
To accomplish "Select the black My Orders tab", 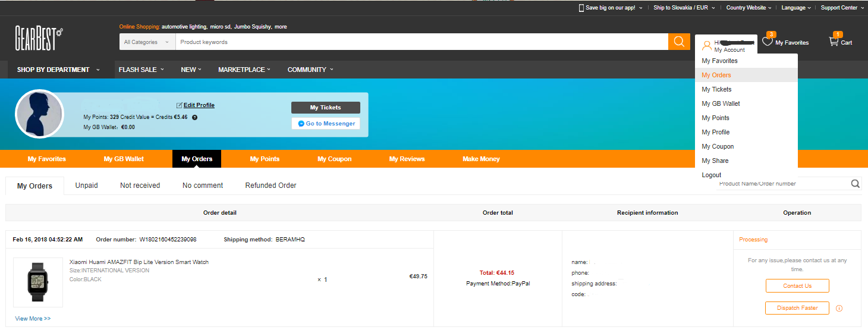I will click(x=197, y=159).
